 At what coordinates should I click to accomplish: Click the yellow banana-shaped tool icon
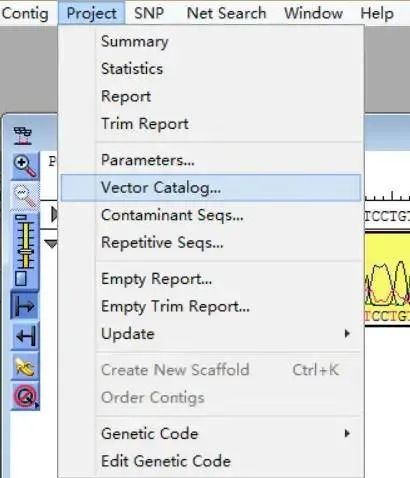[x=25, y=367]
